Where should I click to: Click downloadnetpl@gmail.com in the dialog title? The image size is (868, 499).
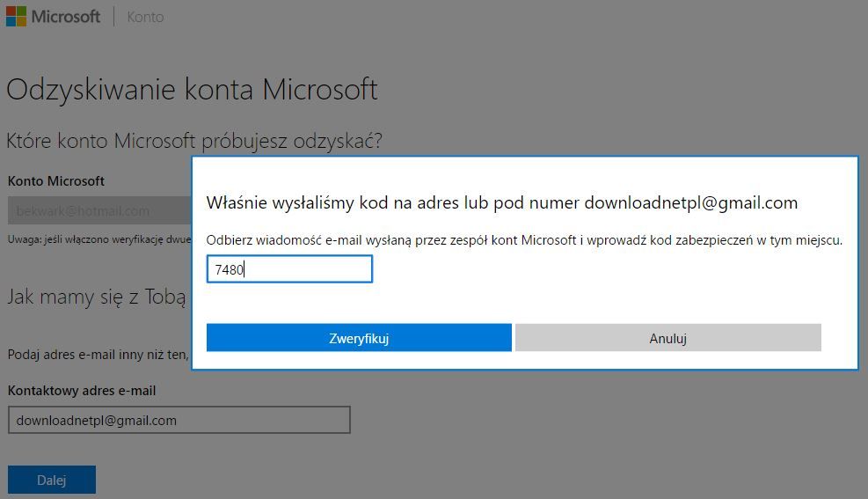(x=691, y=202)
